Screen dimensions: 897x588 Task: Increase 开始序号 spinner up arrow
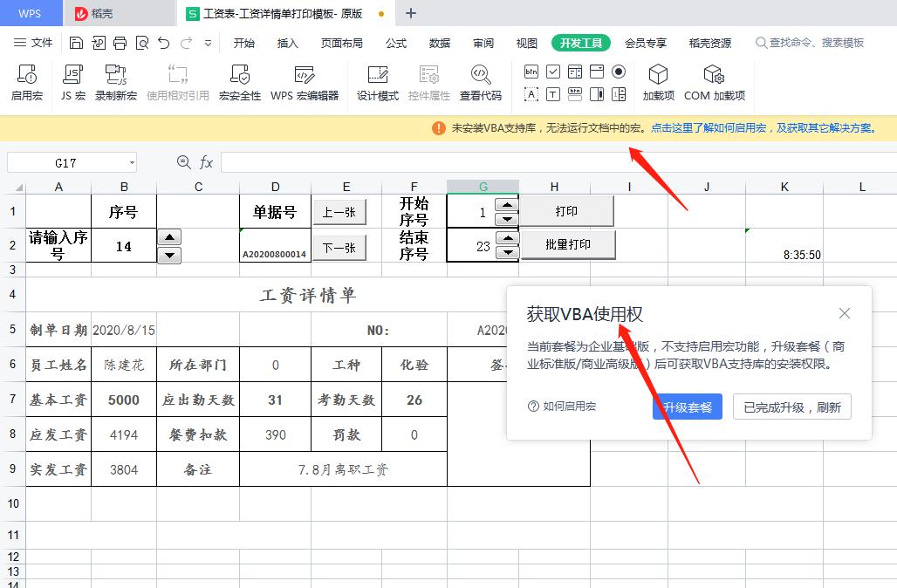pos(508,205)
